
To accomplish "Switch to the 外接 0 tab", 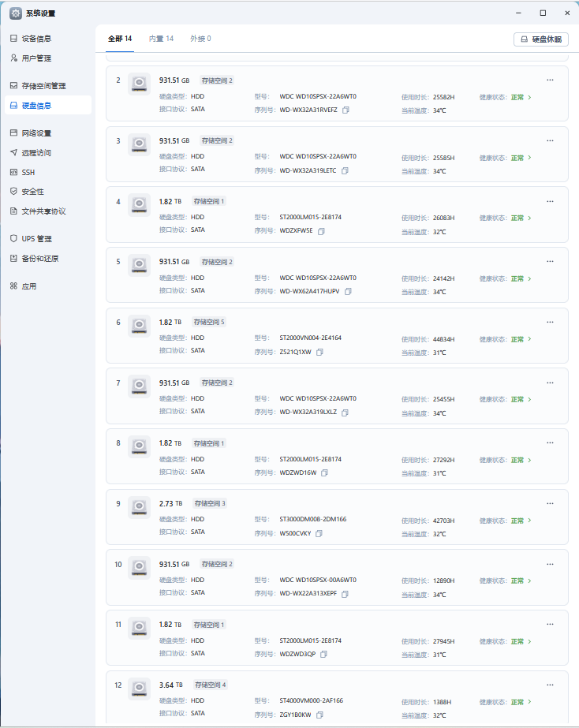I will point(200,39).
